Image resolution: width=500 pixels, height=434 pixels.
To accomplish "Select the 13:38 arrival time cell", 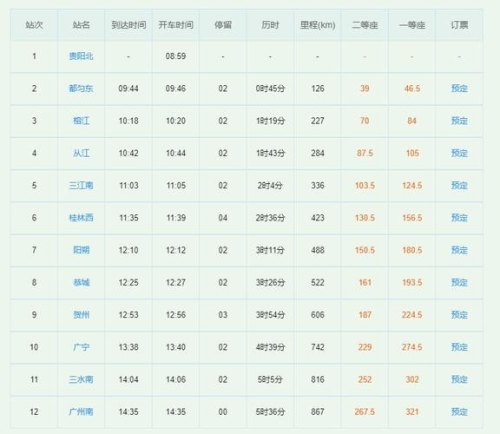I will pyautogui.click(x=128, y=347).
